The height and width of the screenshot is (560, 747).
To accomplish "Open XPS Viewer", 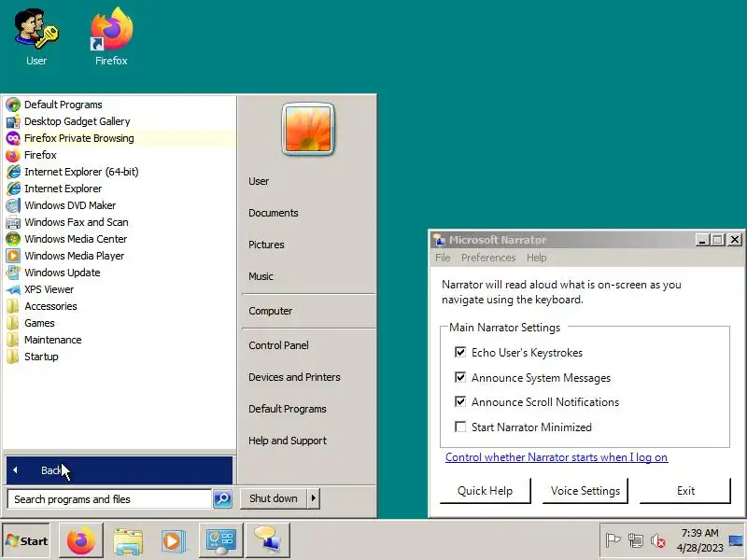I will 120,289.
